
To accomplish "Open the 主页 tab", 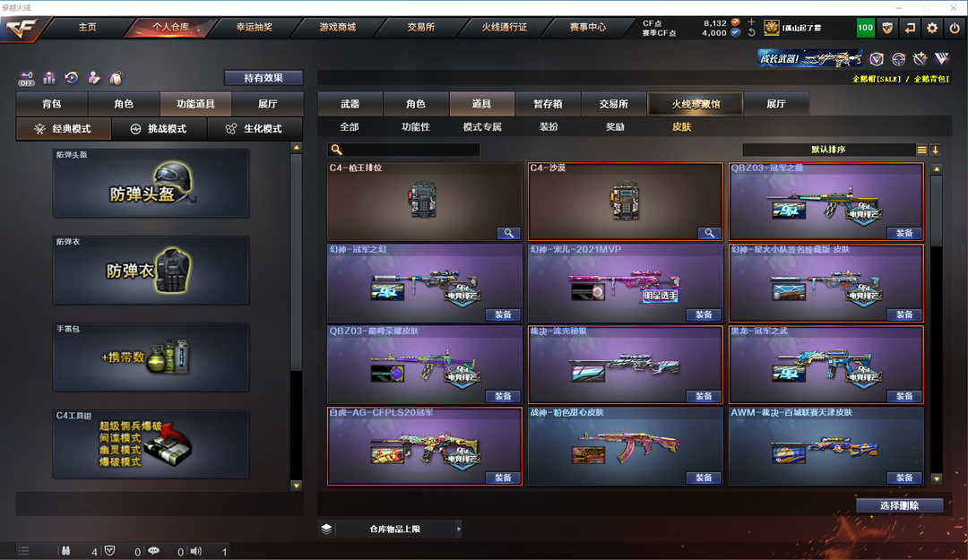I will (87, 27).
